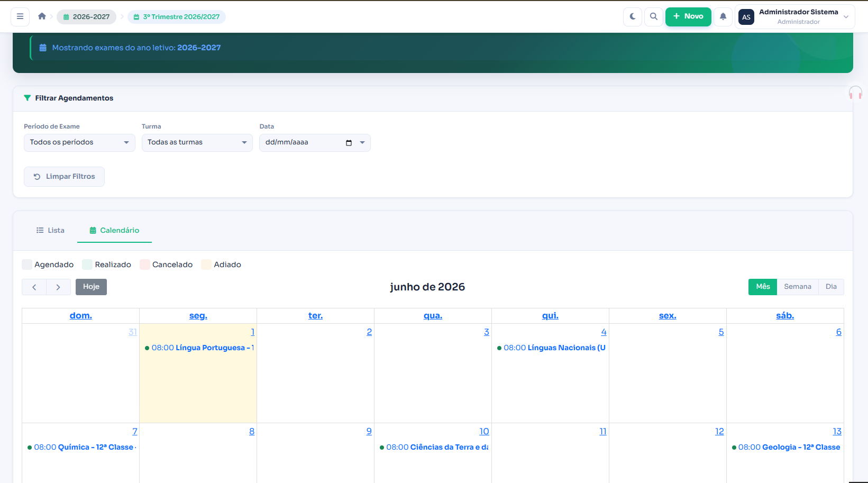Go to the home icon breadcrumb
The image size is (868, 483).
pyautogui.click(x=42, y=16)
